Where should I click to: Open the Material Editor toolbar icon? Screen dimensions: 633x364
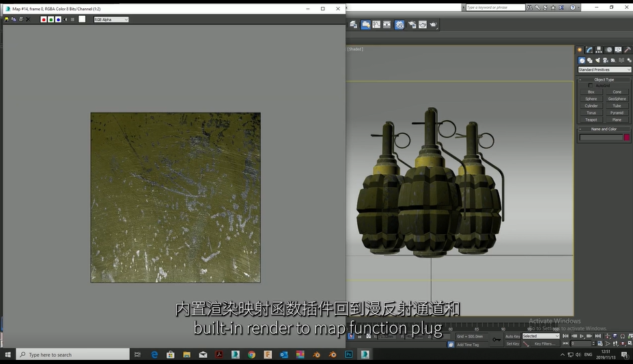pyautogui.click(x=399, y=25)
